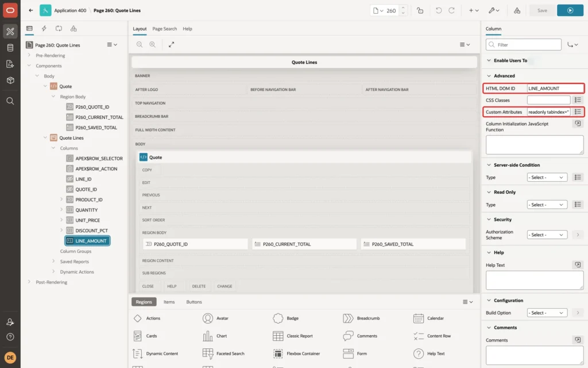Switch to the Items gallery tab

point(169,302)
